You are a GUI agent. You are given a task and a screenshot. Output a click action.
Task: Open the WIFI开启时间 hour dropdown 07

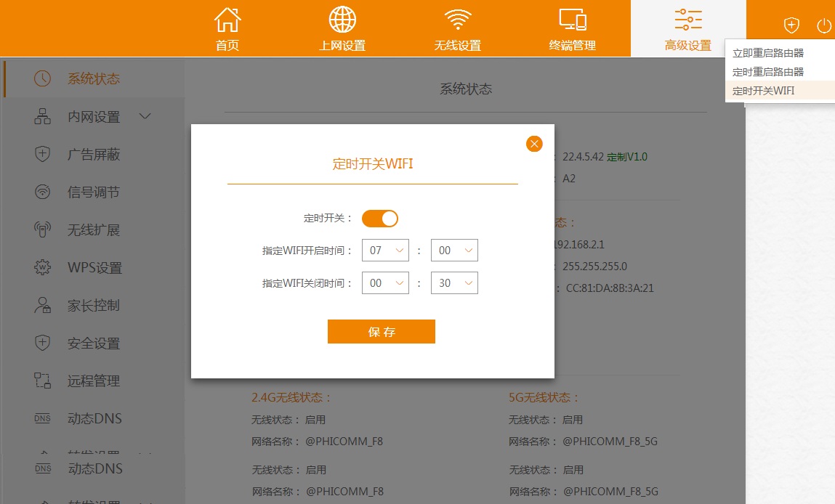(386, 250)
